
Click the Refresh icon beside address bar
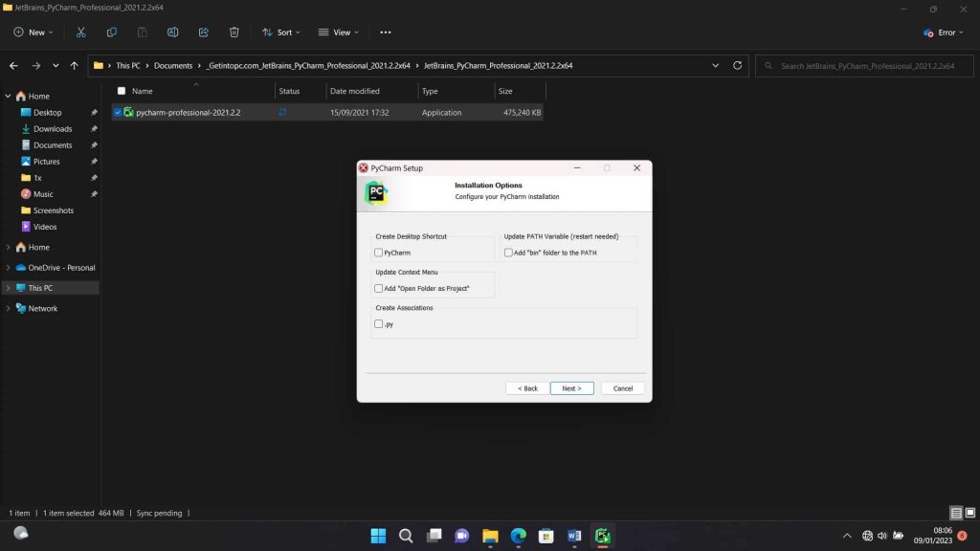[737, 65]
